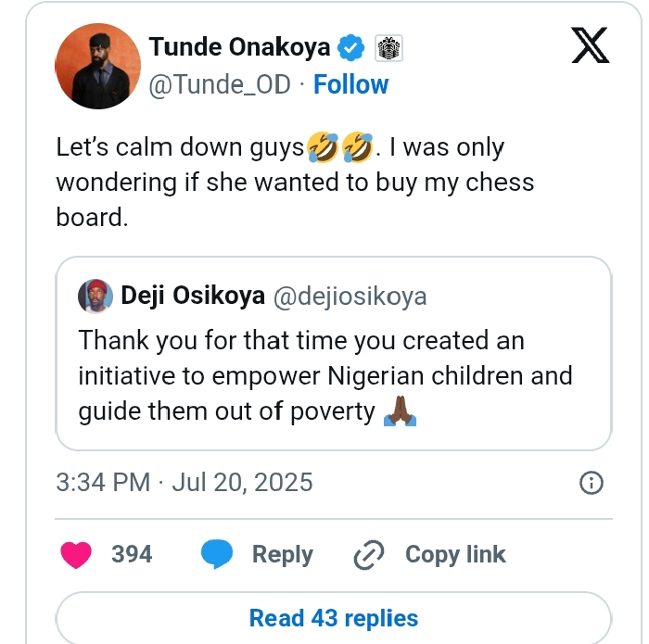Viewport: 649px width, 644px height.
Task: Click the 394 likes count
Action: point(132,555)
